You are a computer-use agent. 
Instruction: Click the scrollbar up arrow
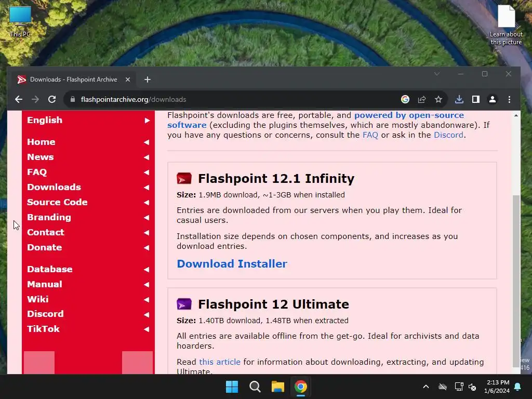click(x=516, y=115)
